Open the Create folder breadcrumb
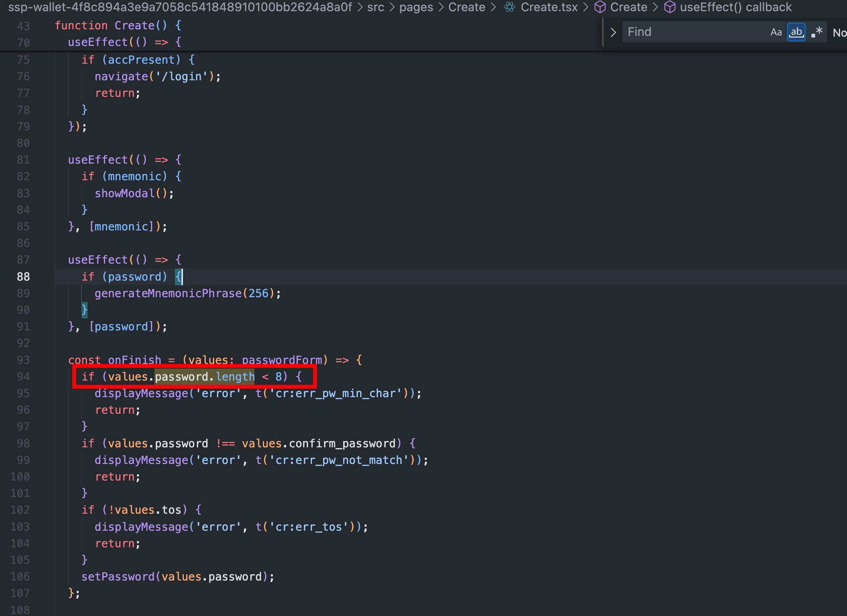Screen dimensions: 847x616 pyautogui.click(x=467, y=7)
